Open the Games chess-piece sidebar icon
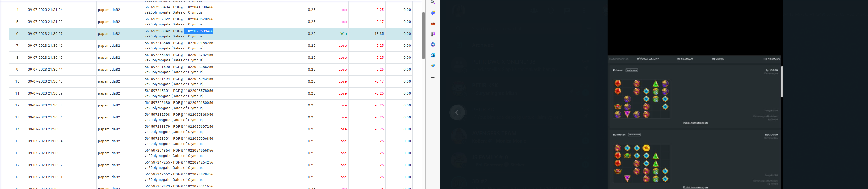 tap(433, 34)
